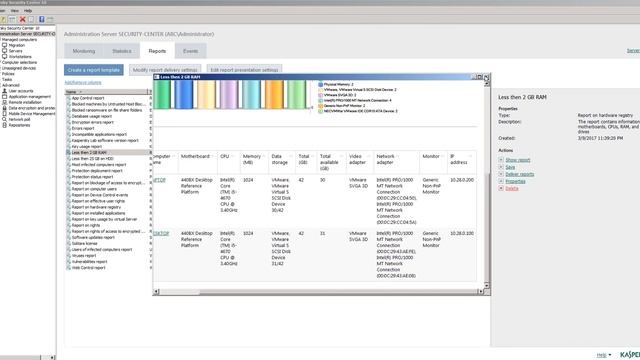Click report vertical scrollbar down arrow
Viewport: 640px width, 360px height.
[x=486, y=285]
